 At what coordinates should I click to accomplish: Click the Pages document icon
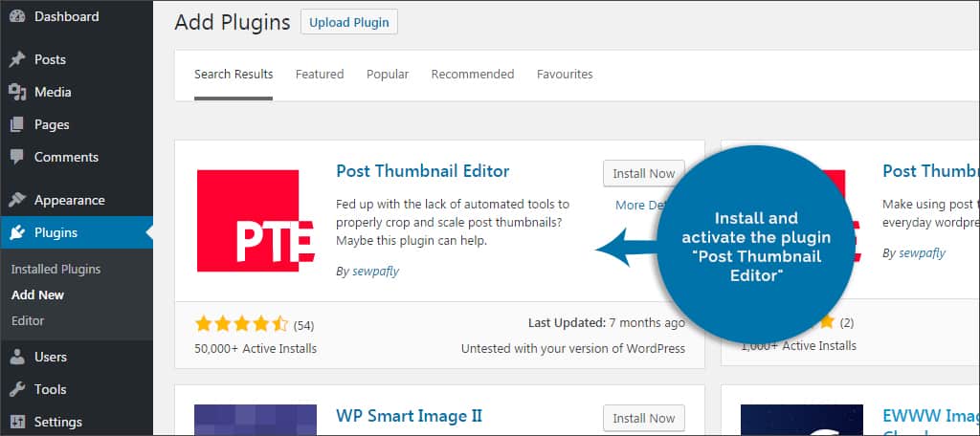17,124
